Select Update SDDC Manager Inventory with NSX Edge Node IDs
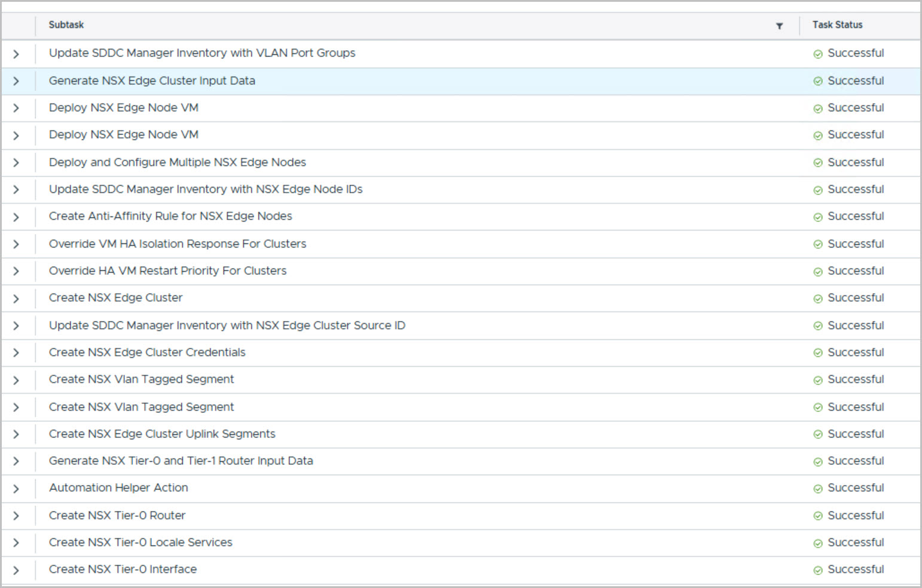This screenshot has width=922, height=588. (x=206, y=189)
